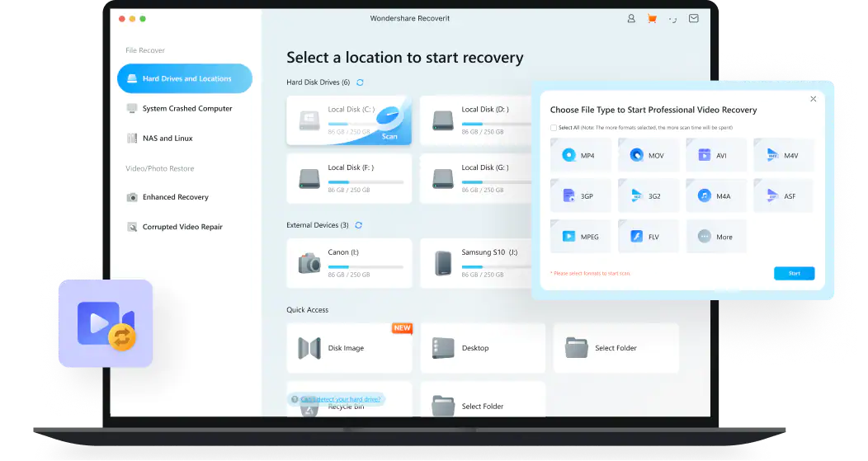Viewport: 868px width, 461px height.
Task: Open the mail envelope icon
Action: 694,18
